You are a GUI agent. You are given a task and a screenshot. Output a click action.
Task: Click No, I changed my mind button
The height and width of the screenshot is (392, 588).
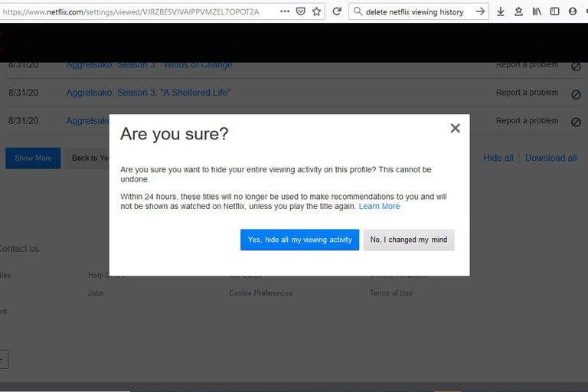click(x=409, y=240)
